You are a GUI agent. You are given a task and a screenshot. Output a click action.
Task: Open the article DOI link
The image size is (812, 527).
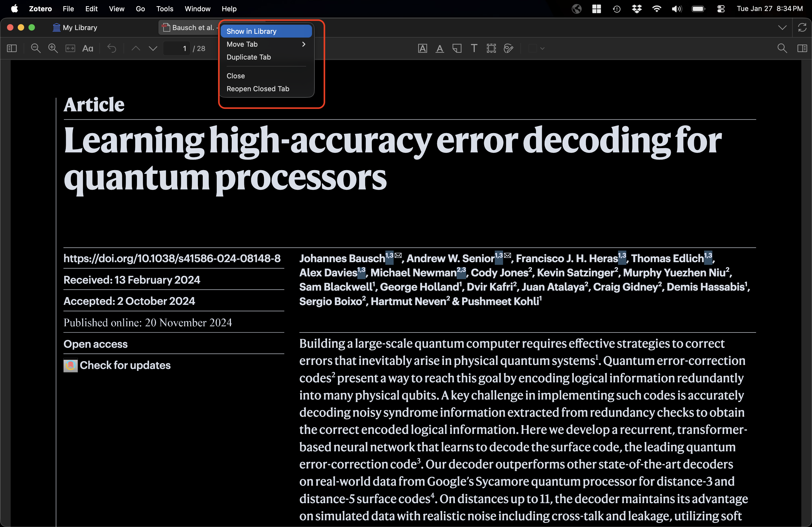[x=172, y=258]
